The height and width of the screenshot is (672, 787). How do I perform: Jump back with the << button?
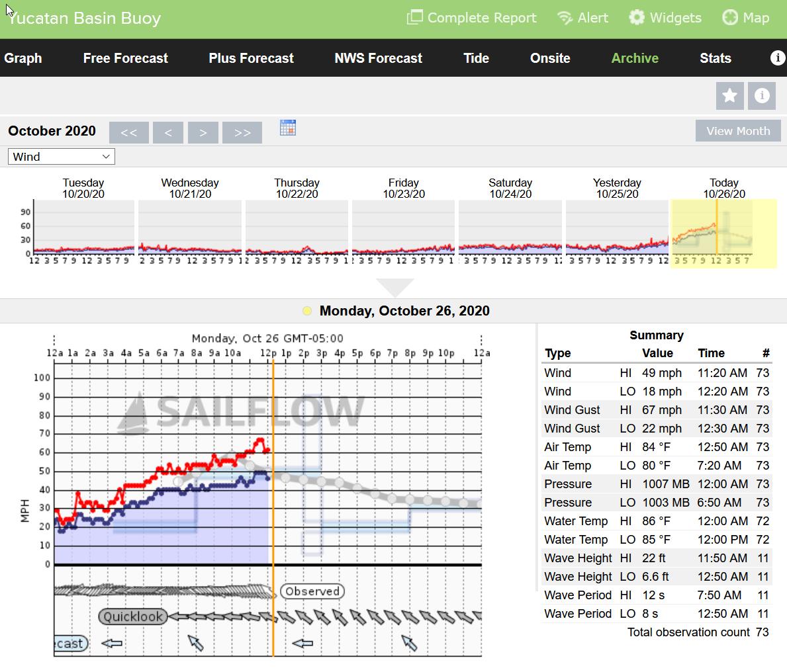pos(128,132)
